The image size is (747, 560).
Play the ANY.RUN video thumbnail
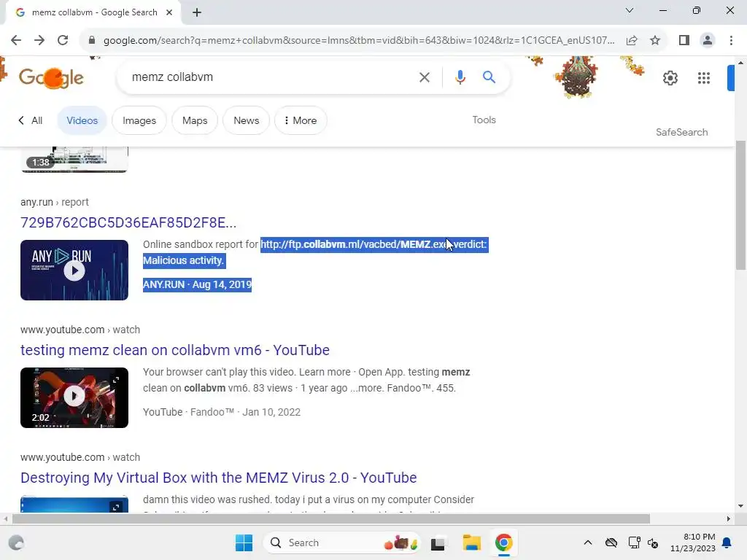coord(74,270)
